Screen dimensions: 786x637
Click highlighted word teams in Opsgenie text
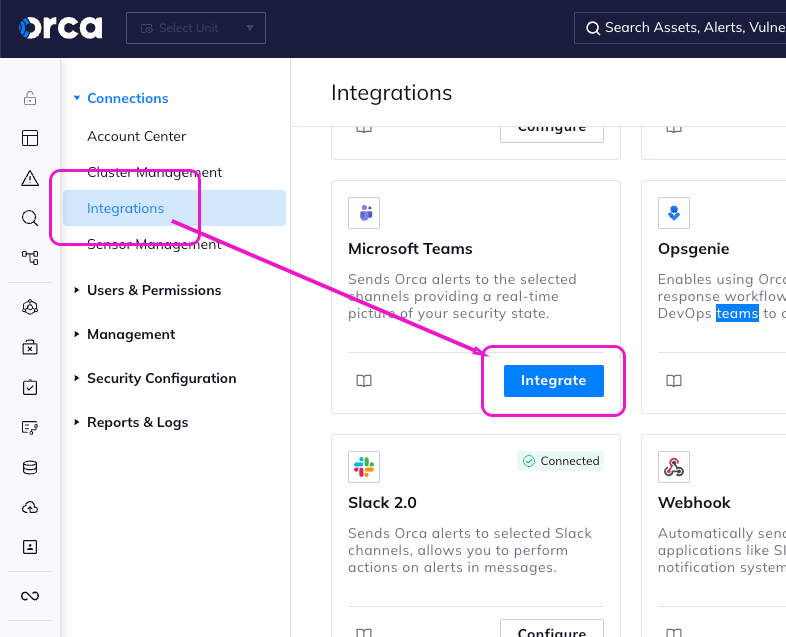point(737,313)
